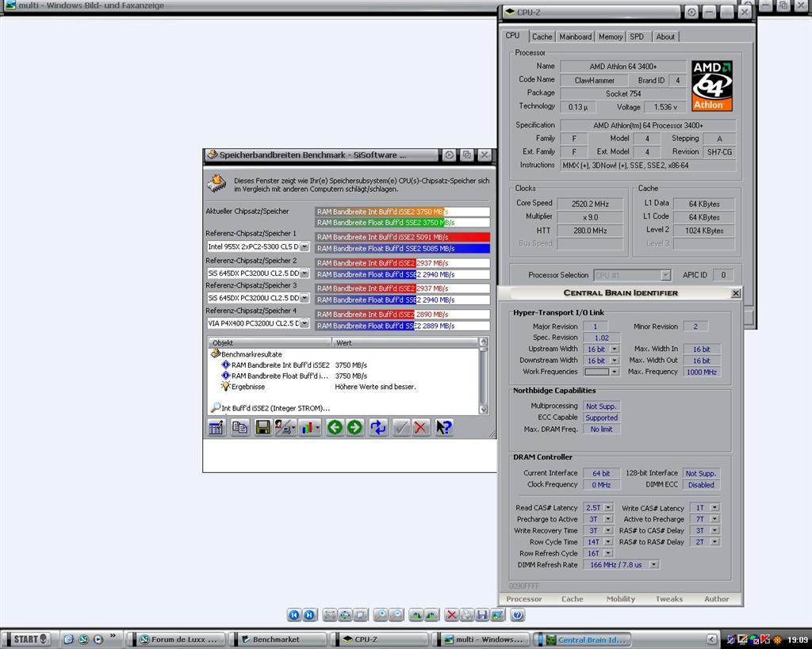Click Objekt column header in results list
812x649 pixels.
tap(270, 342)
